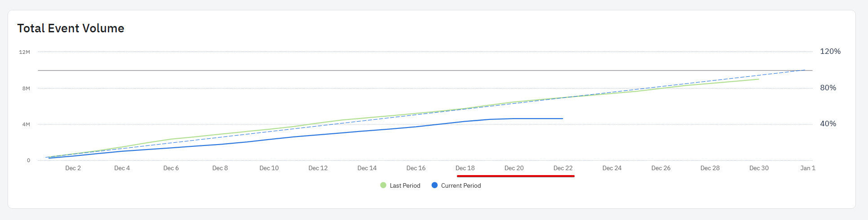The height and width of the screenshot is (220, 868).
Task: Pick the Dec 22 date label
Action: pyautogui.click(x=563, y=168)
